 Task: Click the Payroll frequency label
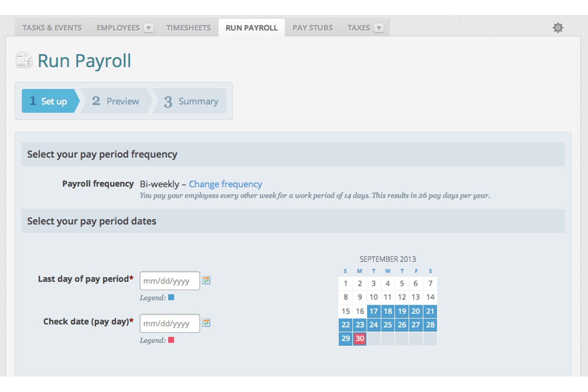[x=98, y=183]
